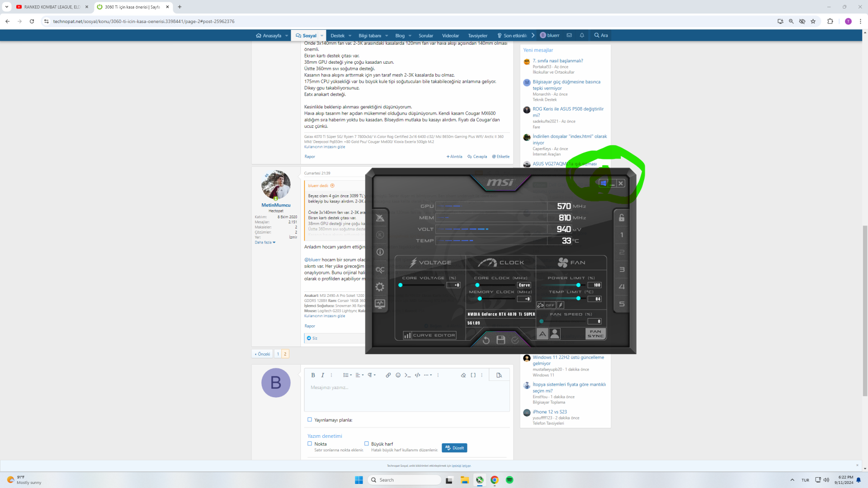Image resolution: width=868 pixels, height=488 pixels.
Task: Expand the list options dropdown in the editor
Action: click(347, 375)
